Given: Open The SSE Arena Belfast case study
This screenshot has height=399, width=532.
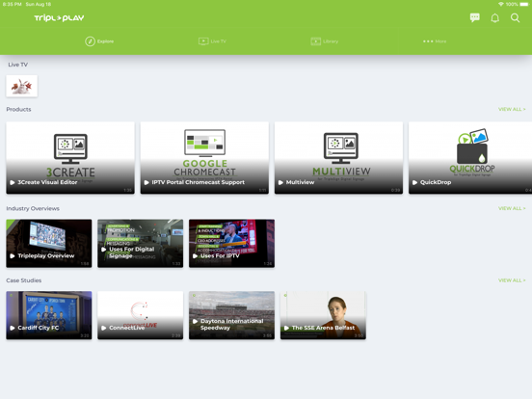Looking at the screenshot, I should coord(323,315).
